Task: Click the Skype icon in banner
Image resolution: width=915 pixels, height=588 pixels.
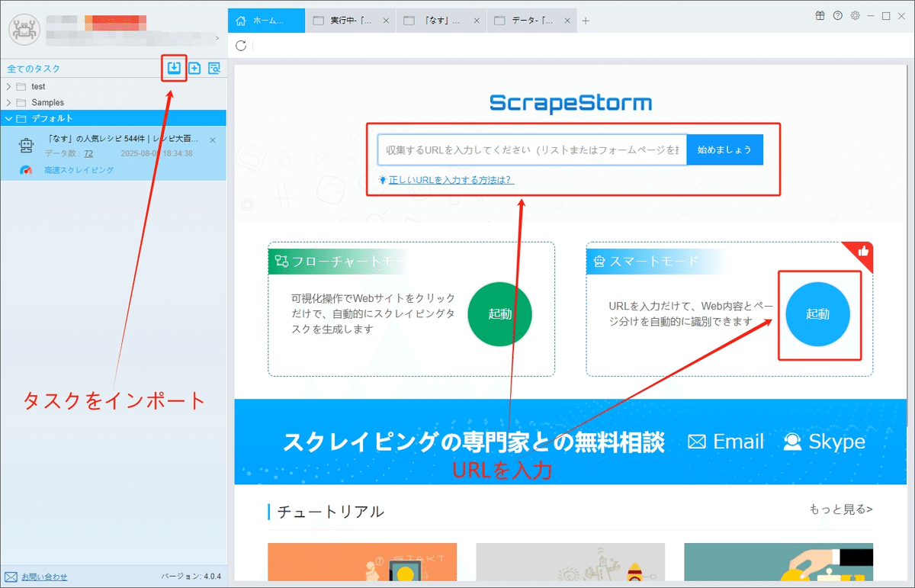Action: point(792,442)
